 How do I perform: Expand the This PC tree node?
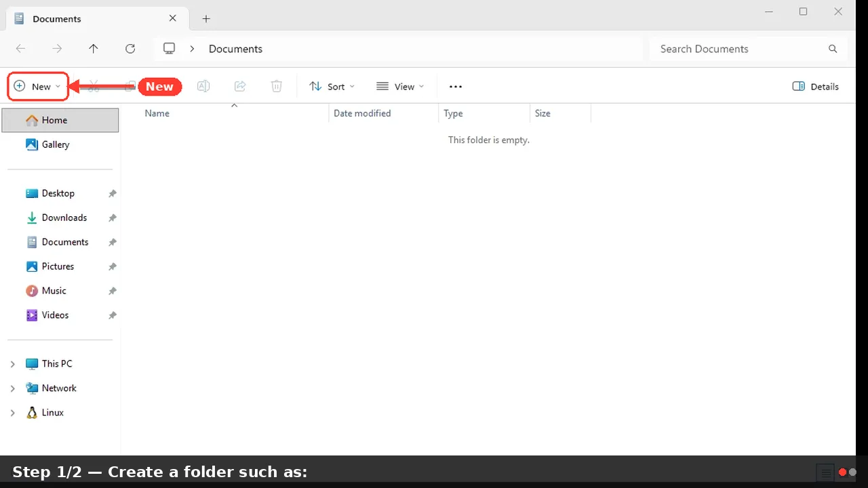coord(12,364)
